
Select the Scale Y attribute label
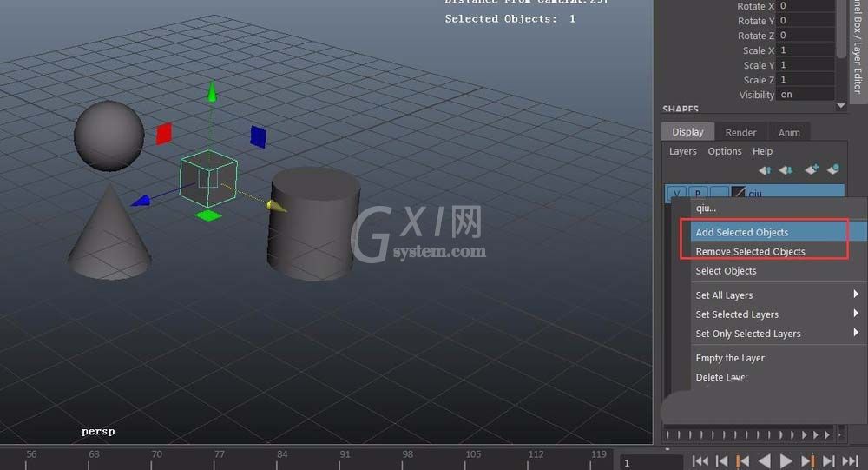(x=759, y=65)
